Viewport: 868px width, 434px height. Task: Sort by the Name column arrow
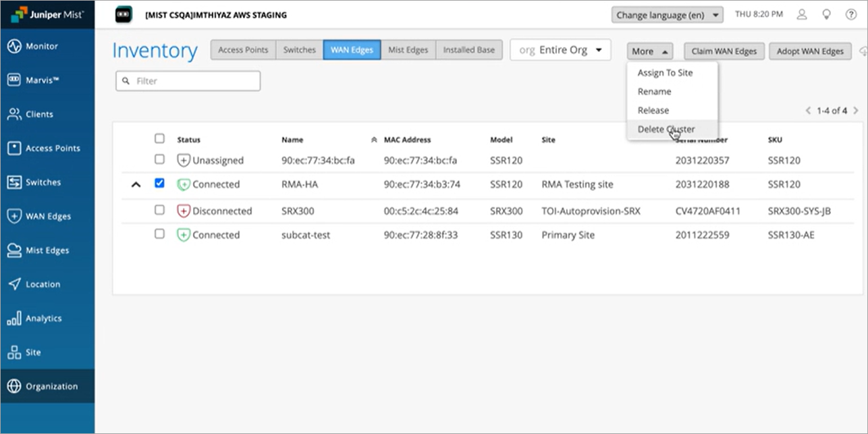(374, 140)
